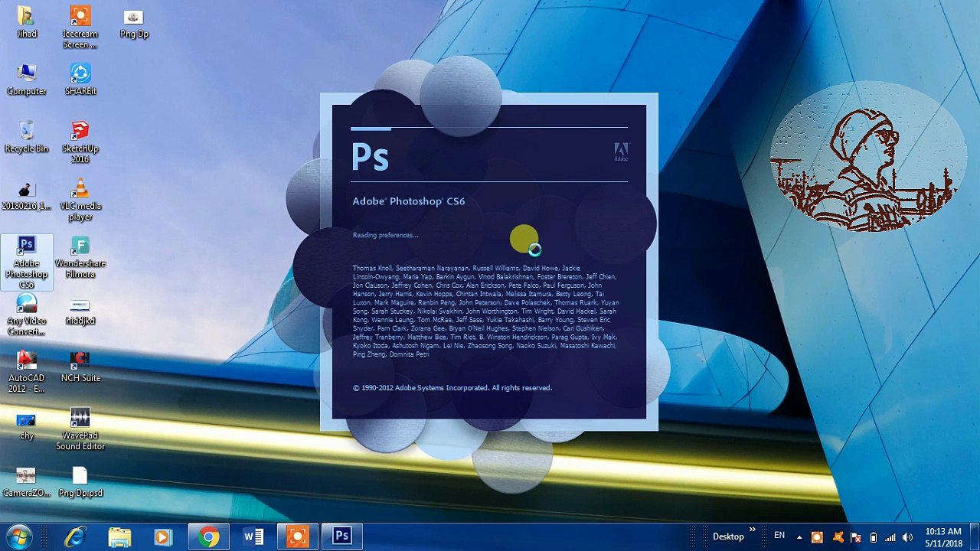Expand the Desktop toolbar double-chevron
The height and width of the screenshot is (551, 980).
[x=752, y=530]
